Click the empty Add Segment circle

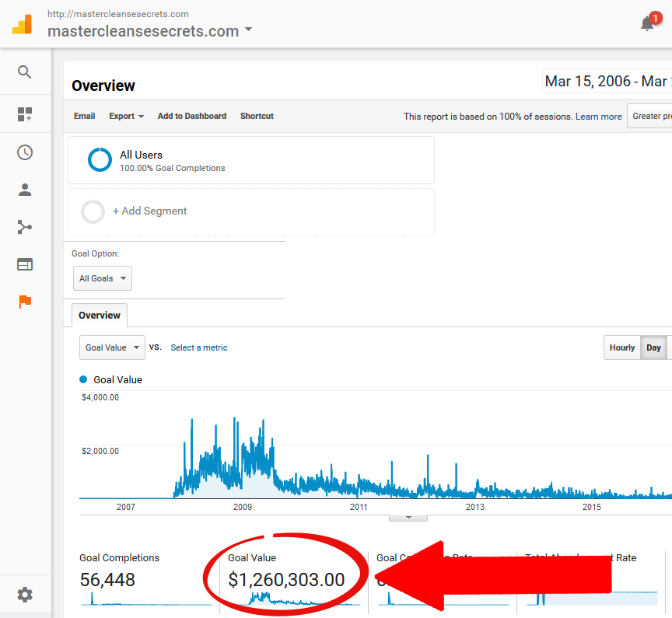coord(93,211)
